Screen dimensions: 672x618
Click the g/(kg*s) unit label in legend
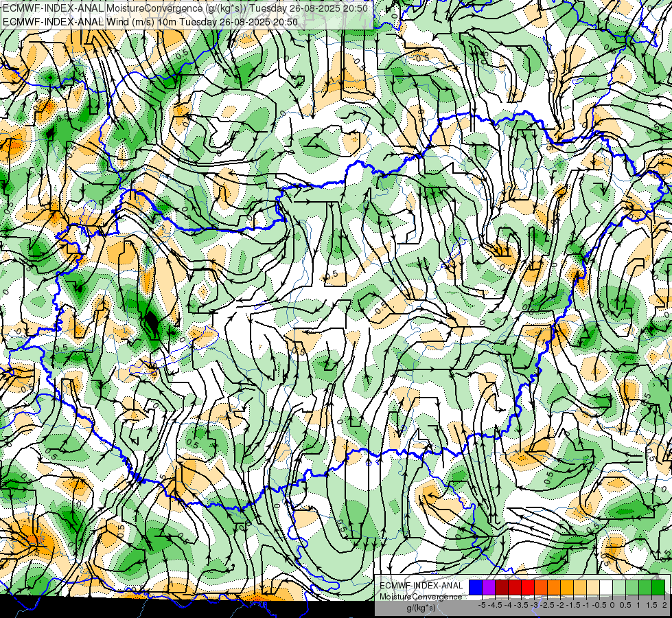pyautogui.click(x=421, y=608)
